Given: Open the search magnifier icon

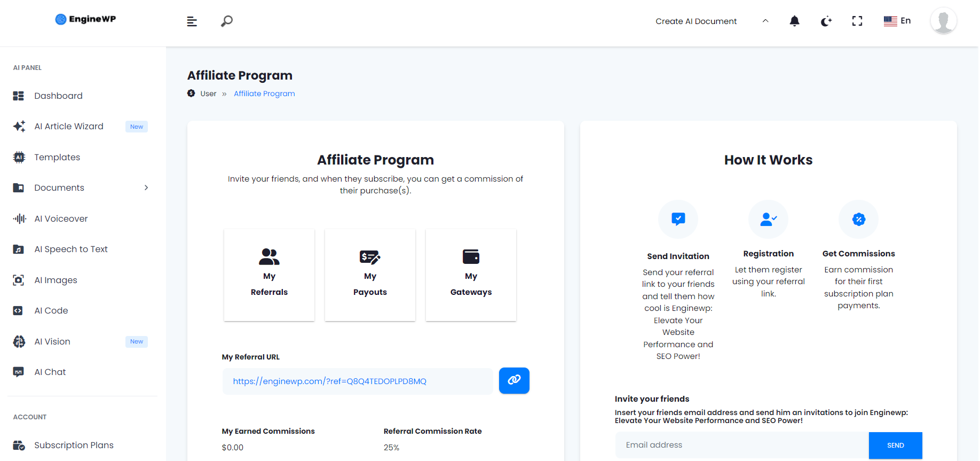Looking at the screenshot, I should click(227, 21).
